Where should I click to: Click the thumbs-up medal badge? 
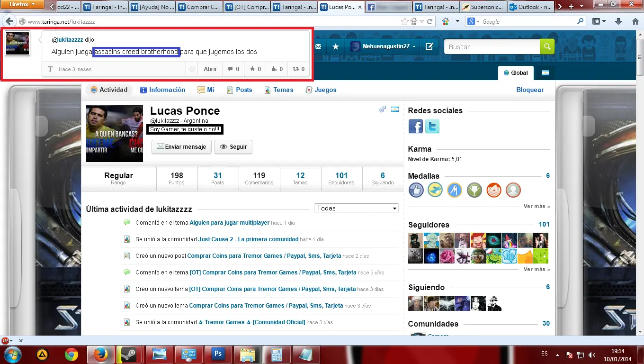416,190
